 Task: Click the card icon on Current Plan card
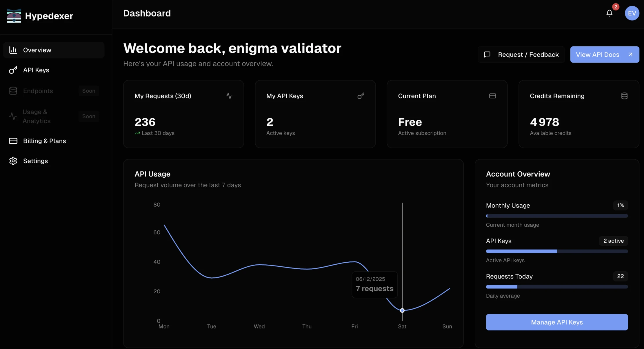pos(492,96)
